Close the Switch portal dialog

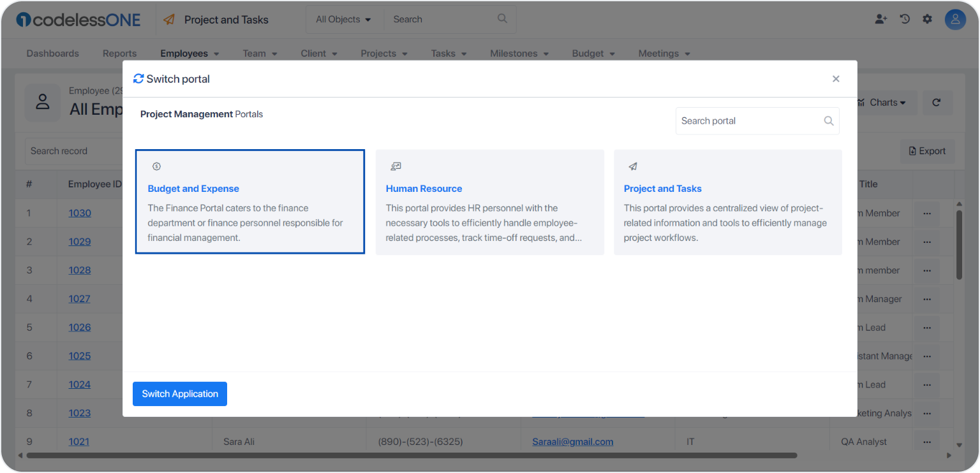(x=836, y=79)
